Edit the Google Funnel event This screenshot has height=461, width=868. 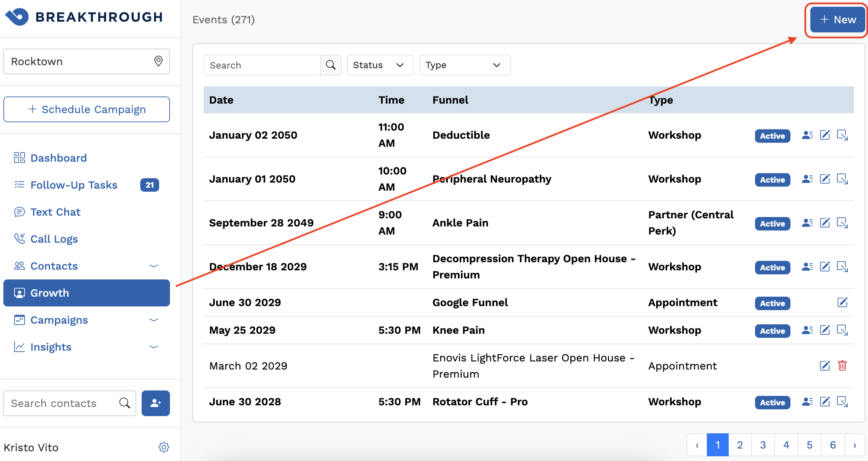[842, 302]
